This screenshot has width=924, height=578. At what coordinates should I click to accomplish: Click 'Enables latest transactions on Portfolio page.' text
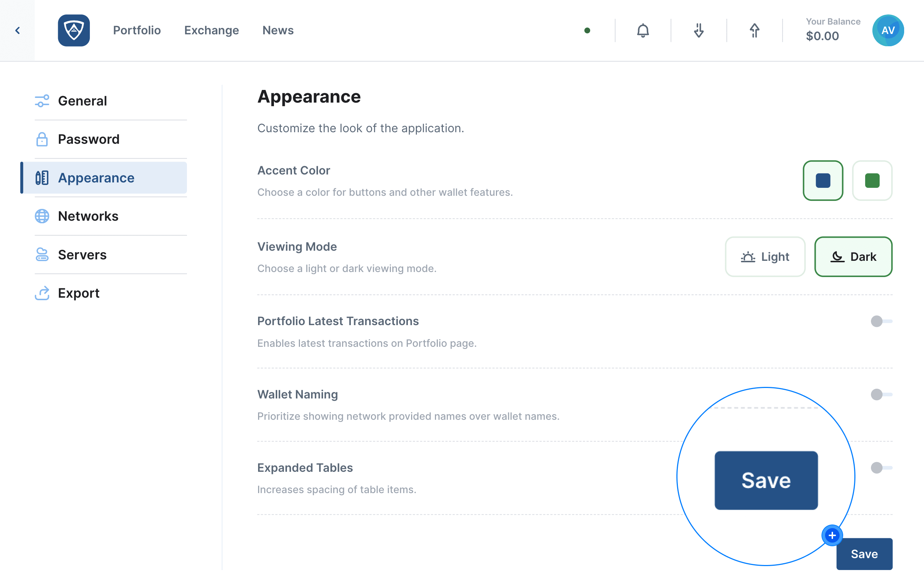pyautogui.click(x=367, y=343)
